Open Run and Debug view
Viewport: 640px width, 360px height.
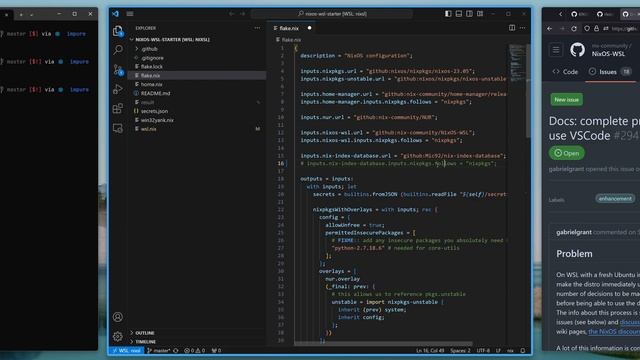[x=118, y=89]
